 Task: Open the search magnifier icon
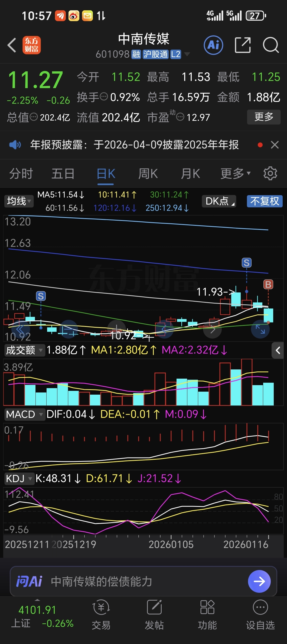(271, 45)
